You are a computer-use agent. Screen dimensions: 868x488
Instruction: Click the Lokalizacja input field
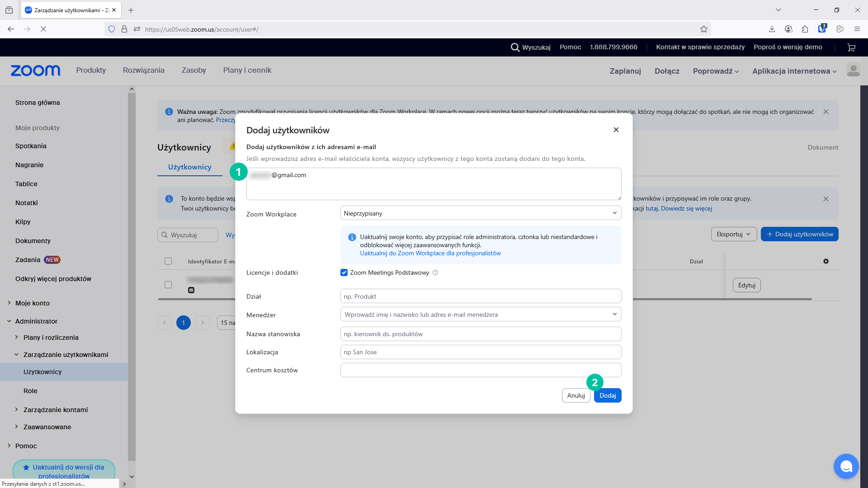click(481, 352)
